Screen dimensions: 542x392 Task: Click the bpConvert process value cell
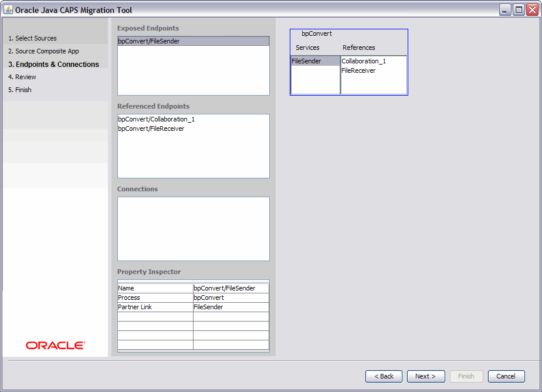pyautogui.click(x=231, y=298)
